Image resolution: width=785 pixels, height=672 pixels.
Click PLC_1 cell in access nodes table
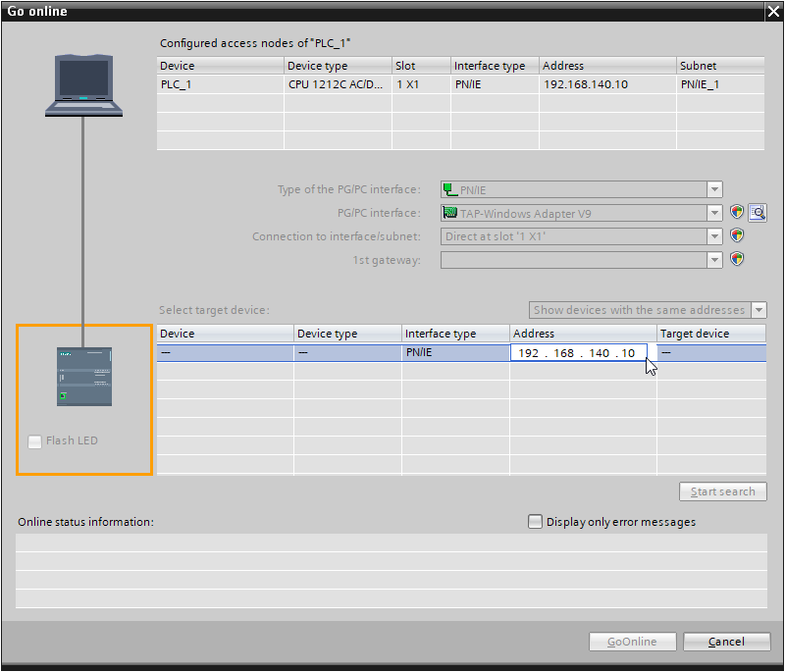[220, 84]
